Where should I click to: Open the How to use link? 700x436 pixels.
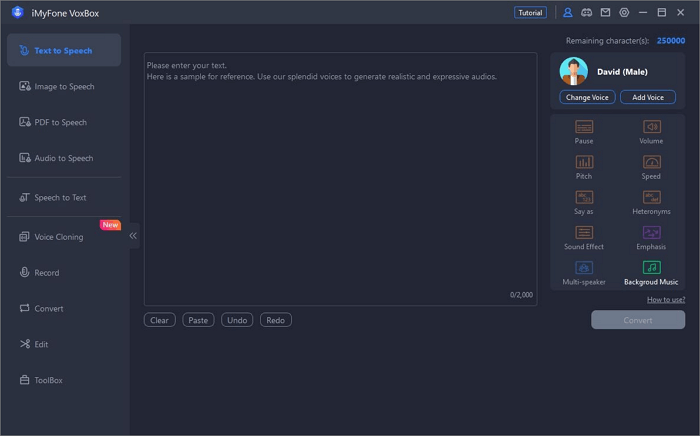(665, 300)
